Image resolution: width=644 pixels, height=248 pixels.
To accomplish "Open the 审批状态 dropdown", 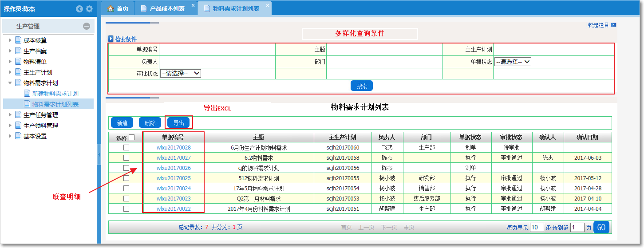I will click(x=181, y=74).
